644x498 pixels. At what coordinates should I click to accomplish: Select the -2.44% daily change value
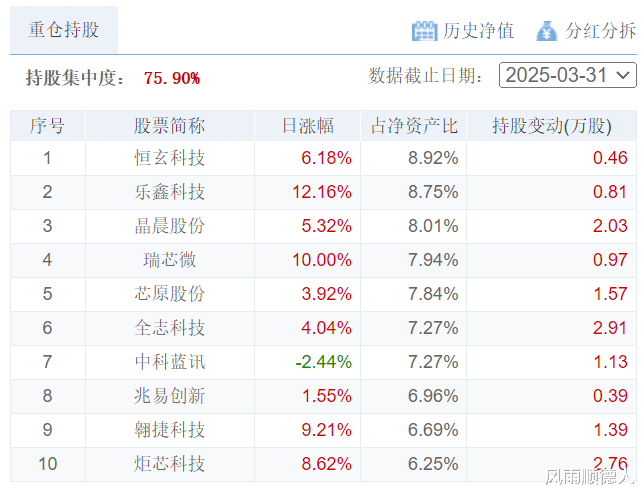click(x=324, y=362)
